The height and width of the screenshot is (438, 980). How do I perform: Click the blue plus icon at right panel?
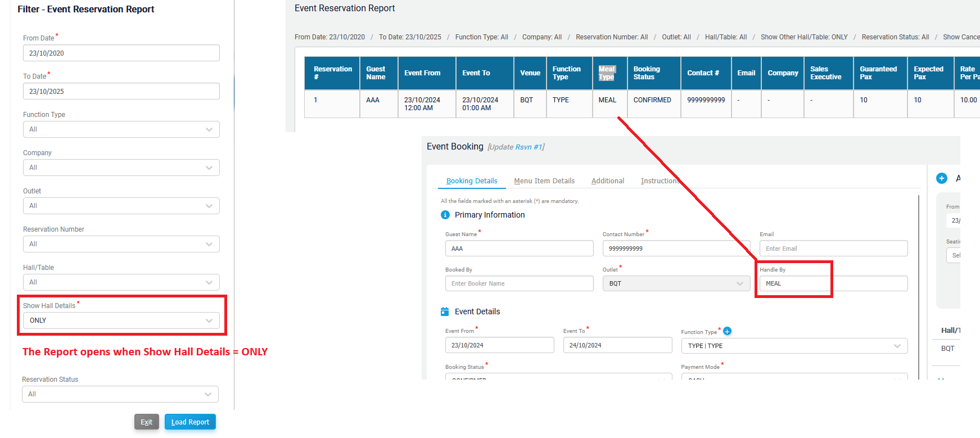pos(942,178)
